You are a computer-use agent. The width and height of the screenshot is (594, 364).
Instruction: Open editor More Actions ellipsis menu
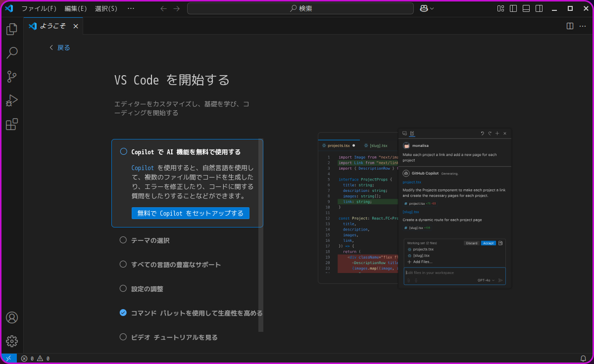click(583, 26)
